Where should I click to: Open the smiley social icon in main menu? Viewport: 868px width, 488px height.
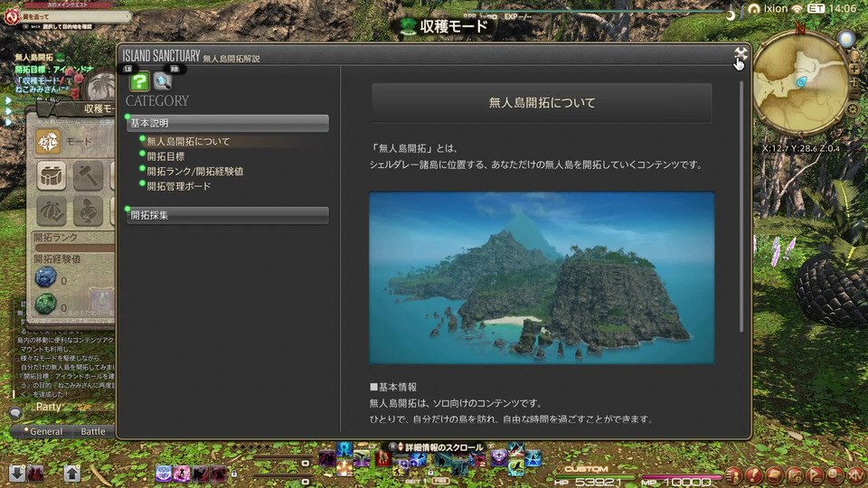835,475
